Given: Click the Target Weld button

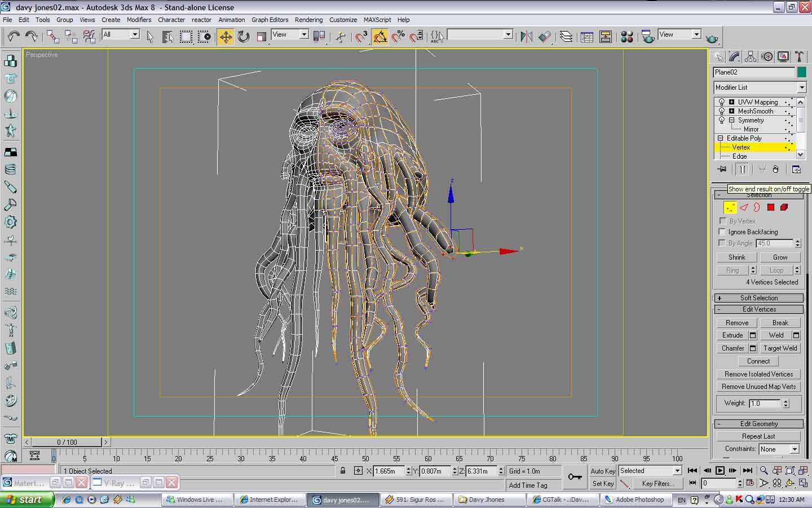Looking at the screenshot, I should pos(780,348).
